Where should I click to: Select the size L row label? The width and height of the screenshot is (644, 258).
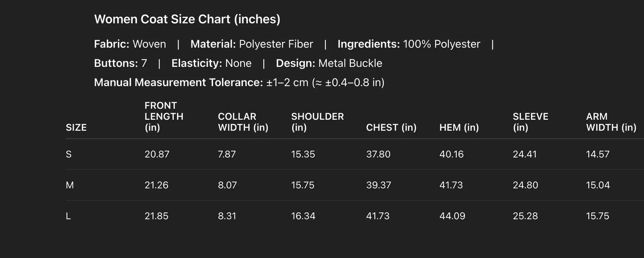[x=68, y=216]
